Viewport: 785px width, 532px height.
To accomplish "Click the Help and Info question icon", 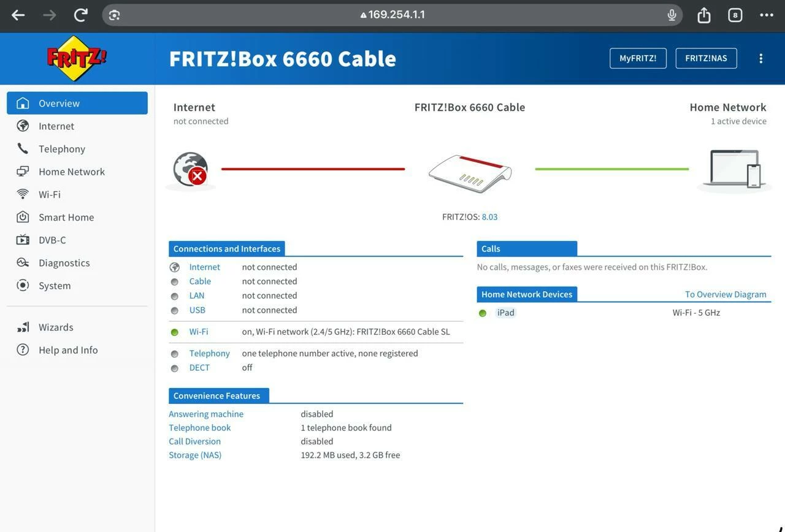I will point(23,350).
